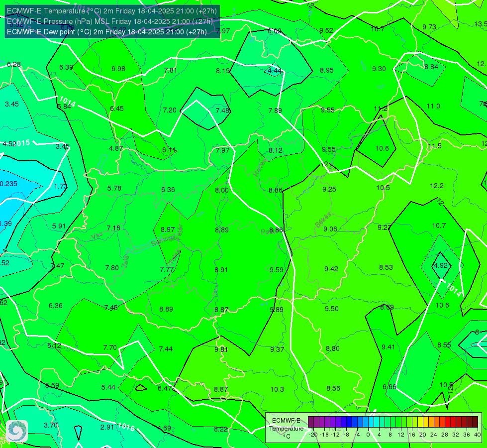
Task: Click the 7.48 grid value
Action: (x=222, y=111)
